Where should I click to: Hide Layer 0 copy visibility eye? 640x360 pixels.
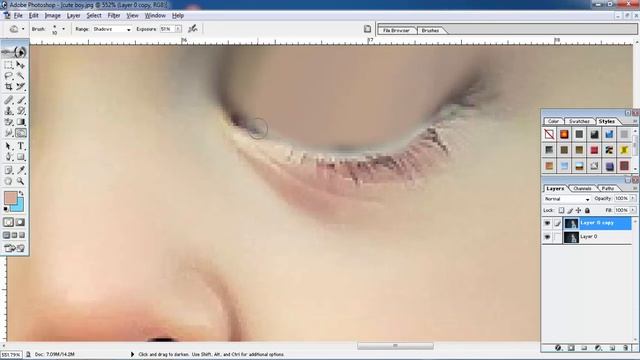pyautogui.click(x=547, y=223)
